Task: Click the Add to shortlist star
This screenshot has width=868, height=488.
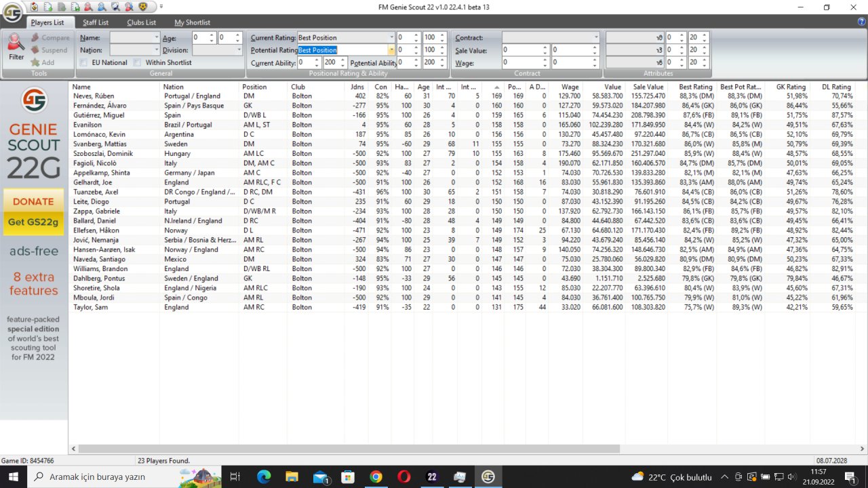Action: tap(42, 62)
